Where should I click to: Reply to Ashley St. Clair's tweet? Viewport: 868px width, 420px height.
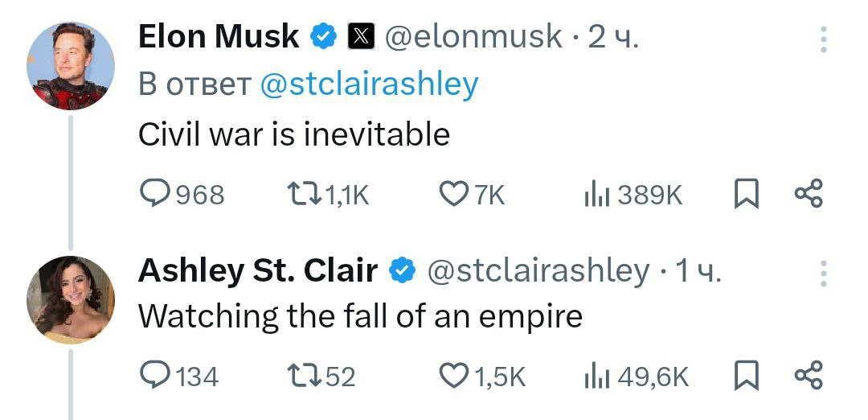pyautogui.click(x=154, y=376)
